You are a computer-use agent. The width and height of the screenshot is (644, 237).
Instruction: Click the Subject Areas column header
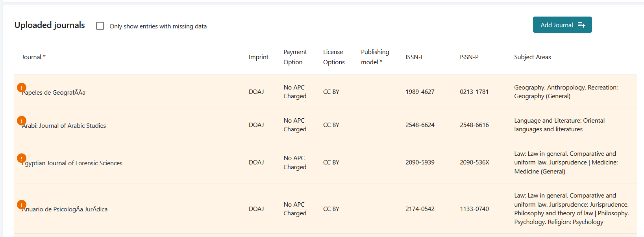pyautogui.click(x=533, y=57)
